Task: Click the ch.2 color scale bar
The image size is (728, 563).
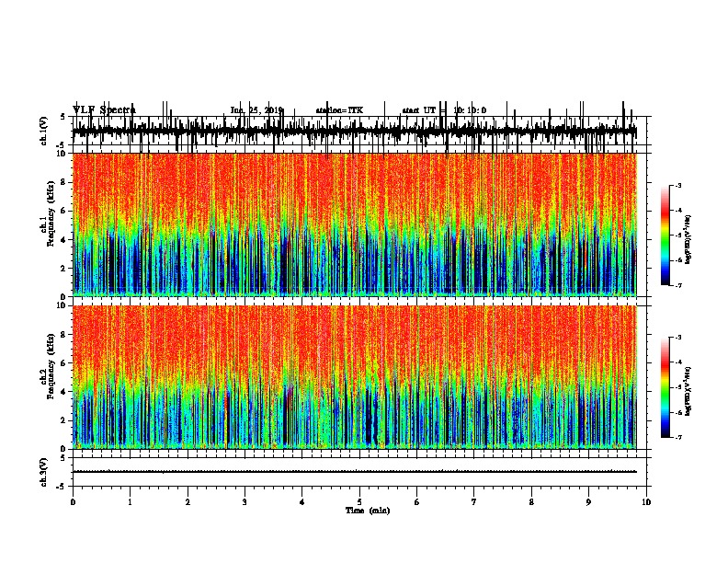Action: tap(665, 387)
